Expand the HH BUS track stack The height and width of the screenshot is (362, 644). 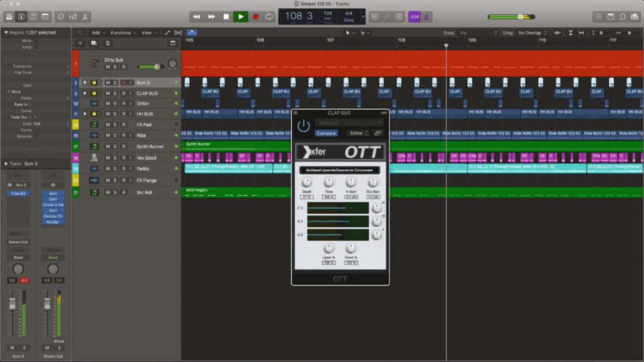pyautogui.click(x=85, y=114)
